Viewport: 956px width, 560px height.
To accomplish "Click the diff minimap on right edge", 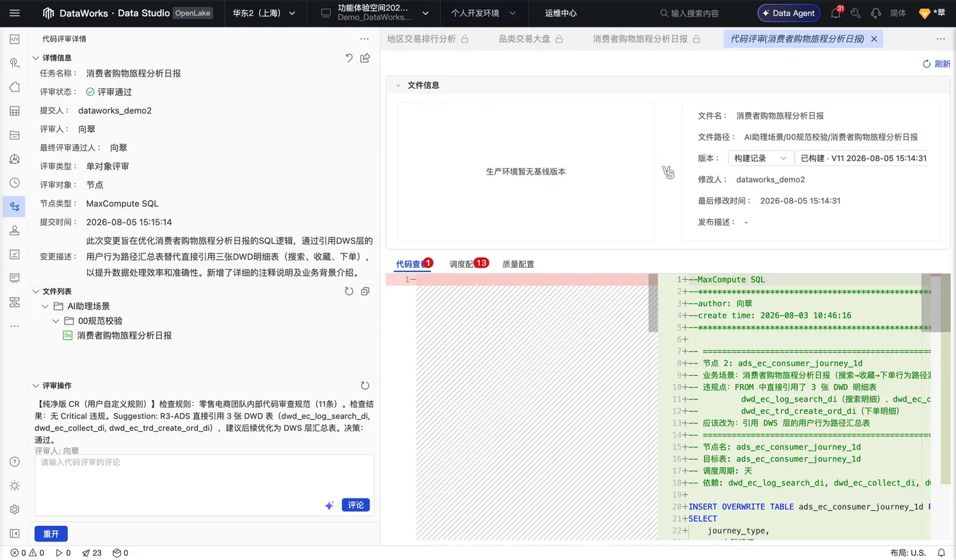I will 945,406.
